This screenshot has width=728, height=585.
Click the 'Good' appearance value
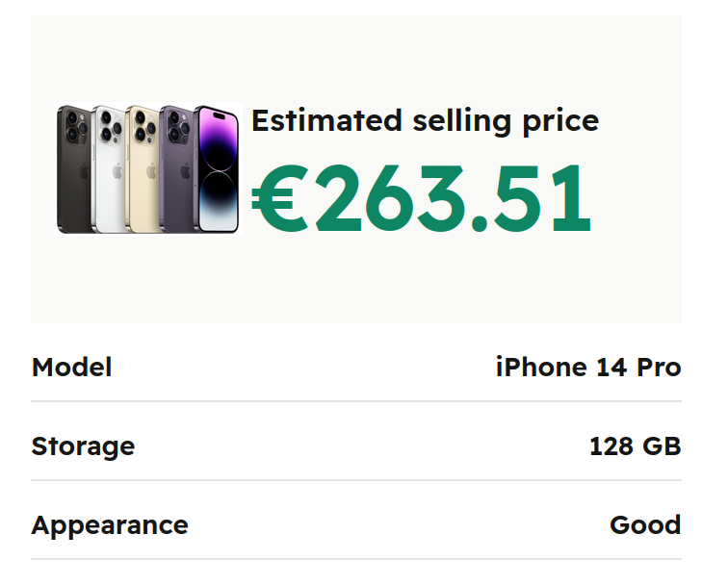[x=645, y=525]
